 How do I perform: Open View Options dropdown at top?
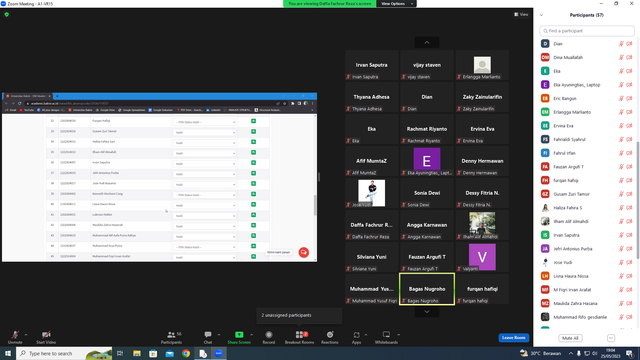(x=396, y=4)
